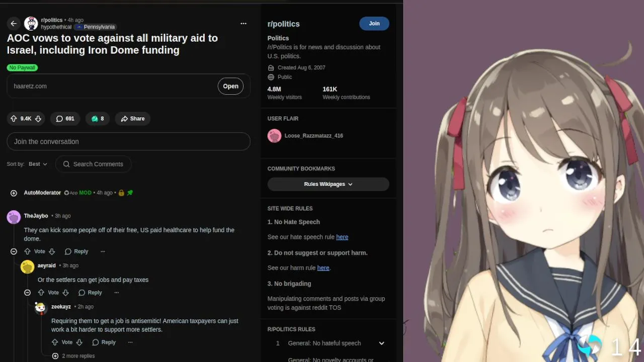Downvote the AOC post

(38, 119)
